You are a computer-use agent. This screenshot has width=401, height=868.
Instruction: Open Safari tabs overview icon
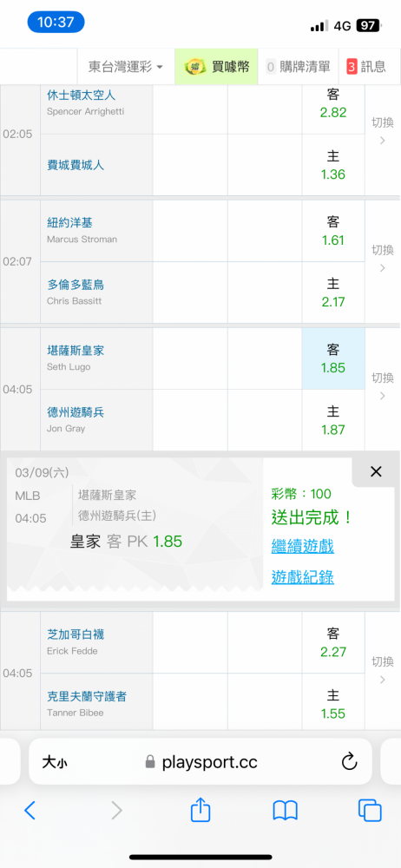(370, 811)
